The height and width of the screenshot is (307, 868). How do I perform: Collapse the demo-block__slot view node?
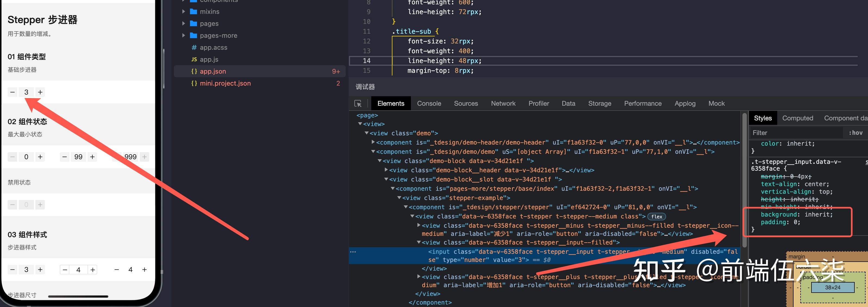[386, 179]
